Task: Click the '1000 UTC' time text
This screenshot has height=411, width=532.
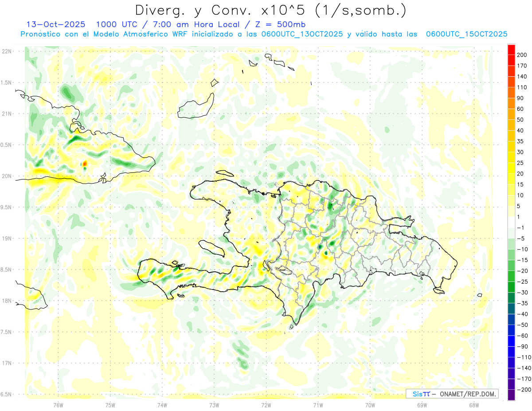Action: point(117,24)
